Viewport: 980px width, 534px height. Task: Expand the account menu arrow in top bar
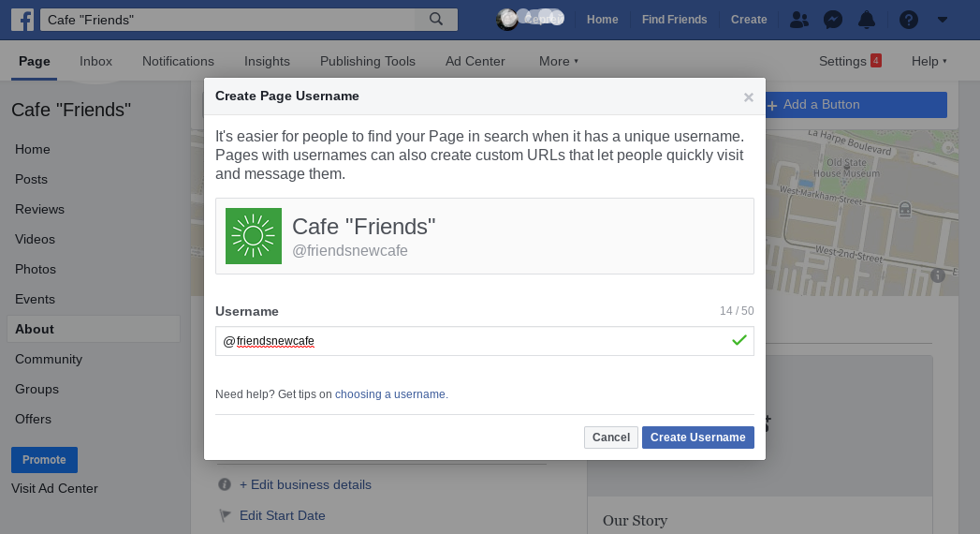tap(943, 20)
